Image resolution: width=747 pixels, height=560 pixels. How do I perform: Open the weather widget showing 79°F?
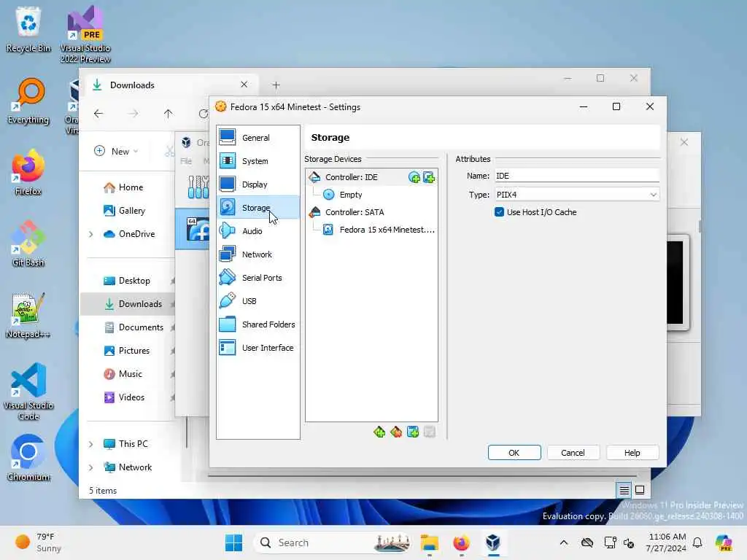click(39, 542)
